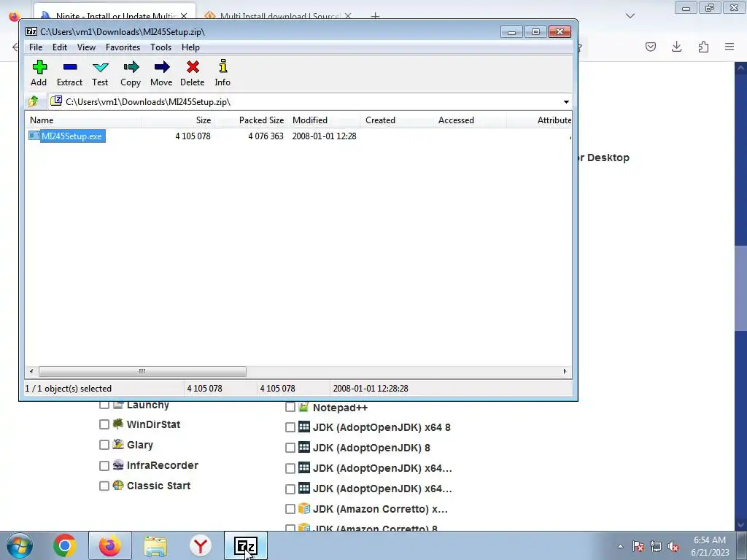This screenshot has width=747, height=560.
Task: Check the WinDirStat checkbox
Action: coord(104,424)
